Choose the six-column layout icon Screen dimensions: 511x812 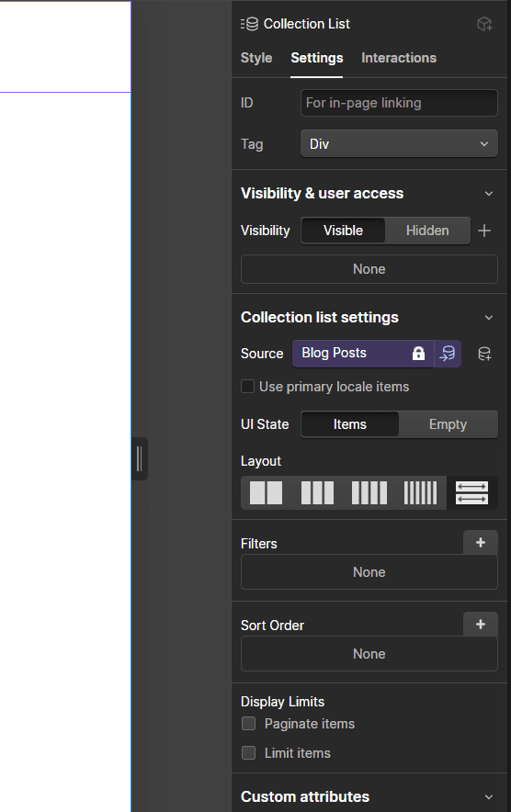[x=420, y=492]
